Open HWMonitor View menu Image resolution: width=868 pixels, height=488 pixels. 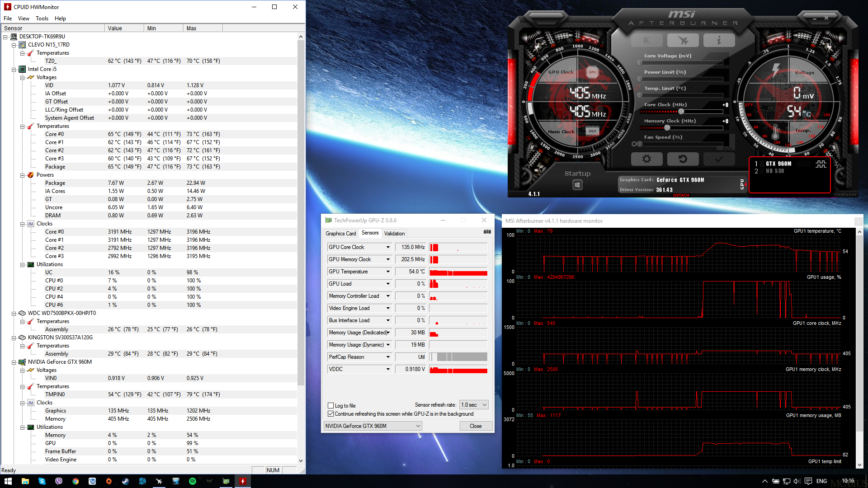(x=24, y=19)
